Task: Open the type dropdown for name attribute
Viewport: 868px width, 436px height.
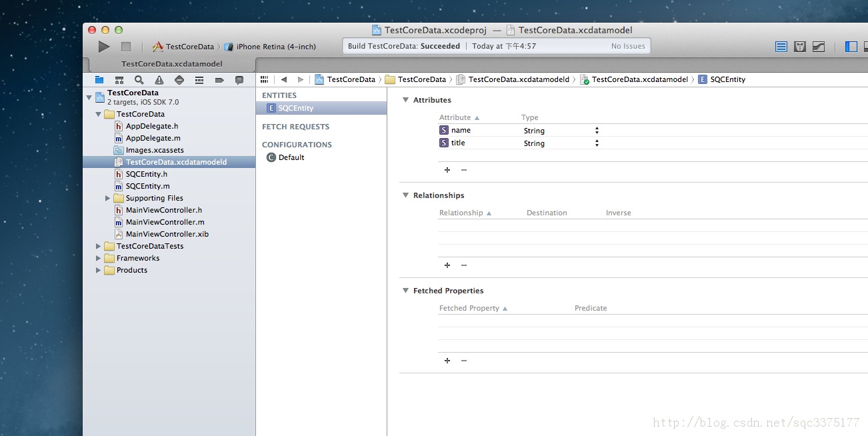Action: click(x=597, y=131)
